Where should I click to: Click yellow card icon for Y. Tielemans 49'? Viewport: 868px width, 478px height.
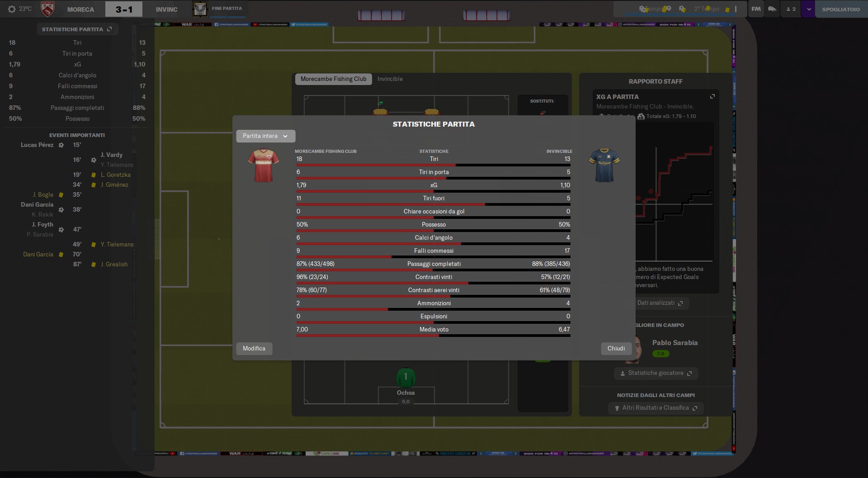click(94, 245)
